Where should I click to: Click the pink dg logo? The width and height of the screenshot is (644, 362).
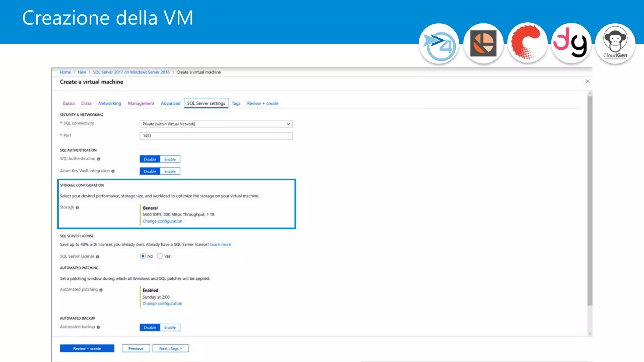(x=571, y=43)
